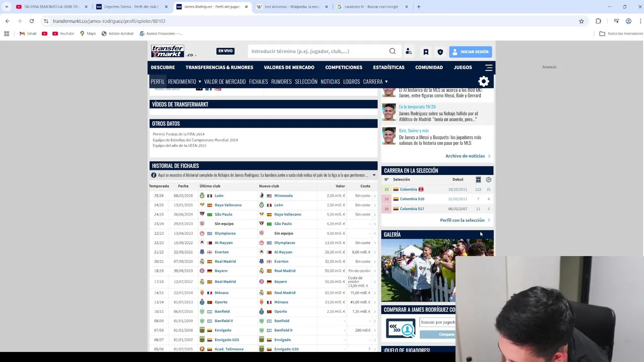The image size is (644, 362).
Task: Open transfer details arrow for Everton to Al-Rayyan
Action: 374,252
